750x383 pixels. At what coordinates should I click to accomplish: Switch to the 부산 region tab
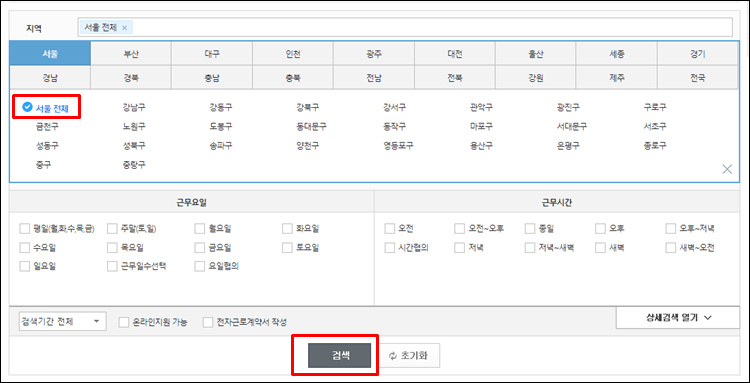pos(131,54)
